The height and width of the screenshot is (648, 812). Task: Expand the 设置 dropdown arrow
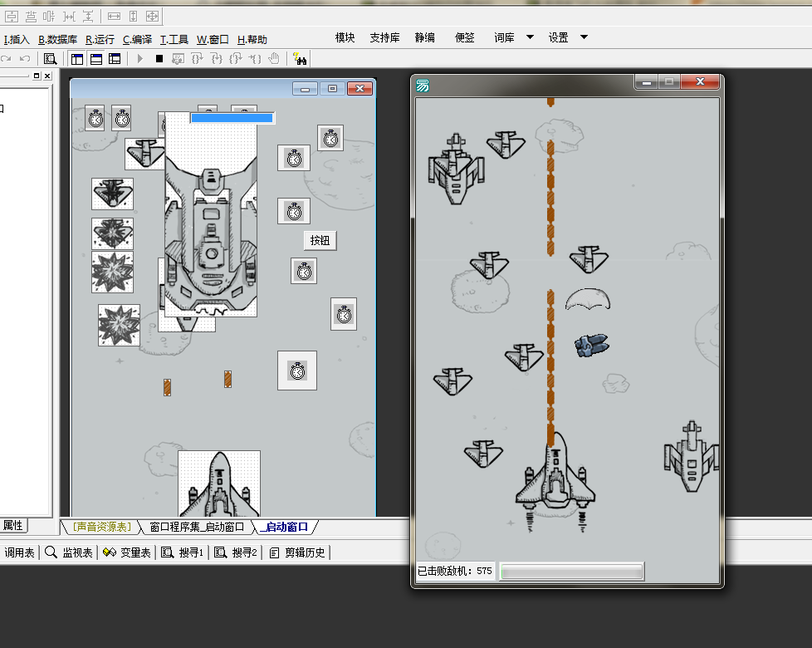pyautogui.click(x=584, y=37)
